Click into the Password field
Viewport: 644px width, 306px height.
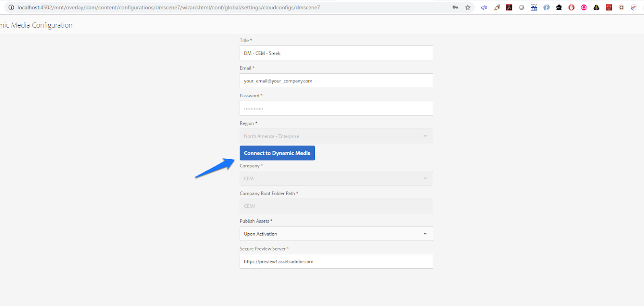click(336, 109)
